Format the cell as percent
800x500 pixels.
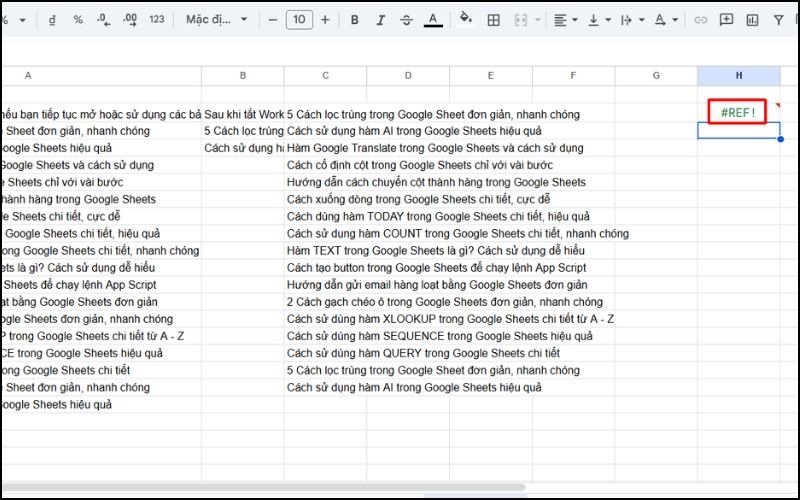point(78,19)
